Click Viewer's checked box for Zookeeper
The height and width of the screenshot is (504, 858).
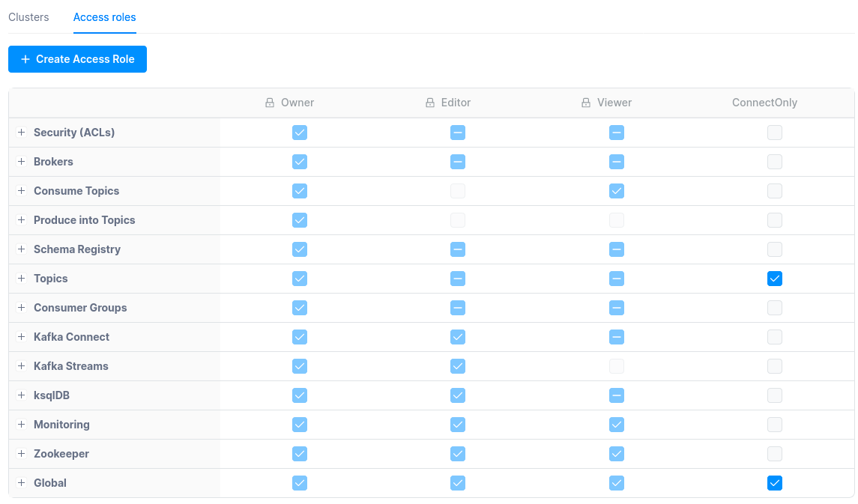617,455
